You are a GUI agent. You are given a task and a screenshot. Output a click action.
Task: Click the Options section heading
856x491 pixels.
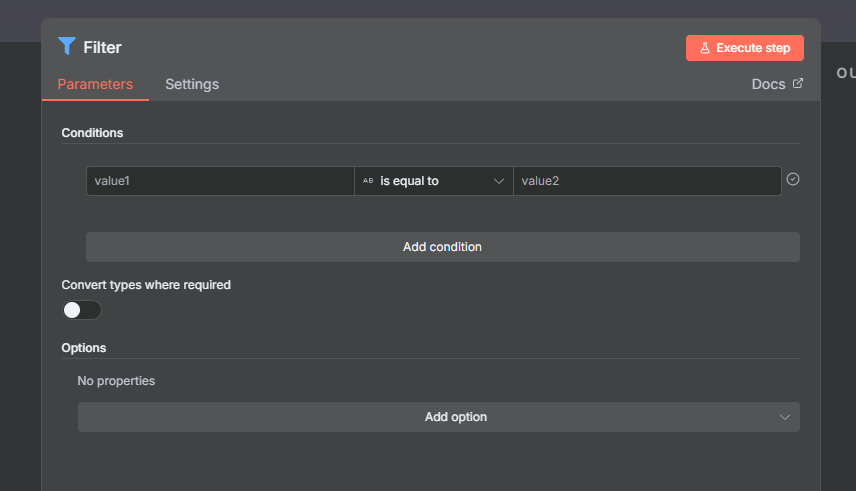click(84, 348)
